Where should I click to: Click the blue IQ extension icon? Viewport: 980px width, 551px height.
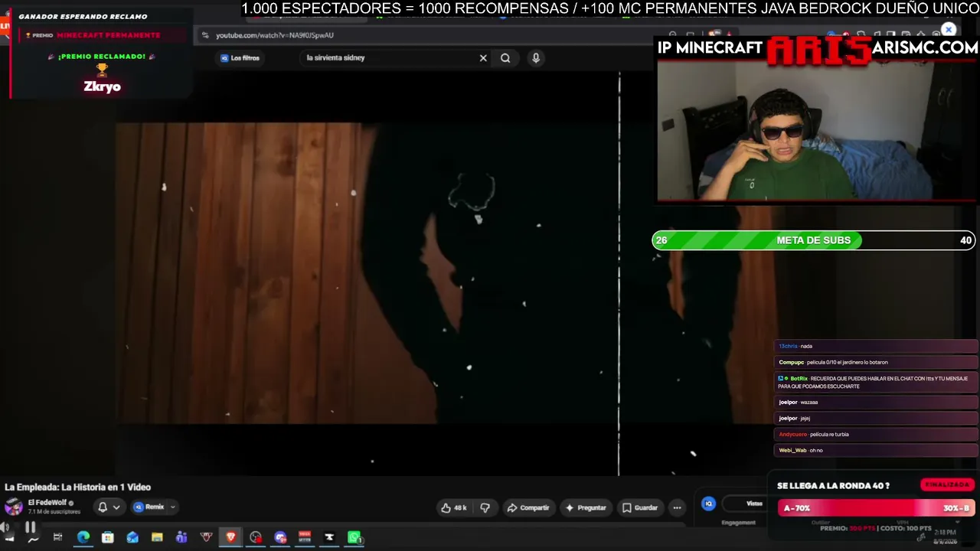708,504
